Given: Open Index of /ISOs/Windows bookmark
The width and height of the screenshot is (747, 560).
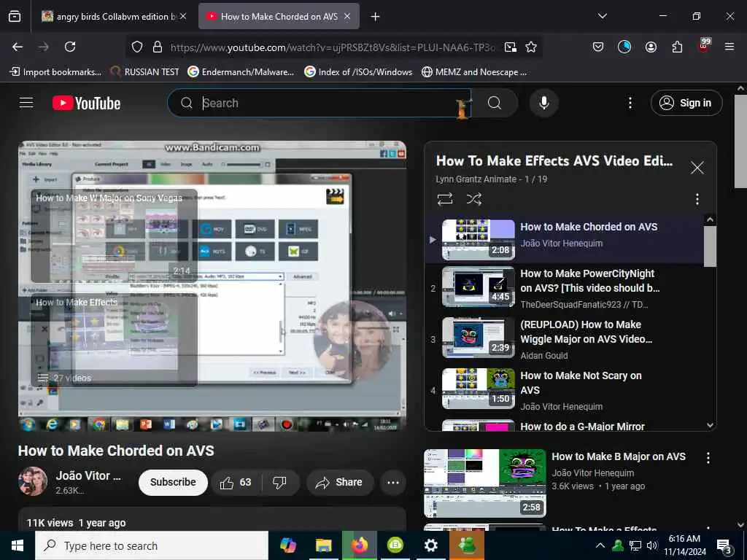Looking at the screenshot, I should pos(359,72).
